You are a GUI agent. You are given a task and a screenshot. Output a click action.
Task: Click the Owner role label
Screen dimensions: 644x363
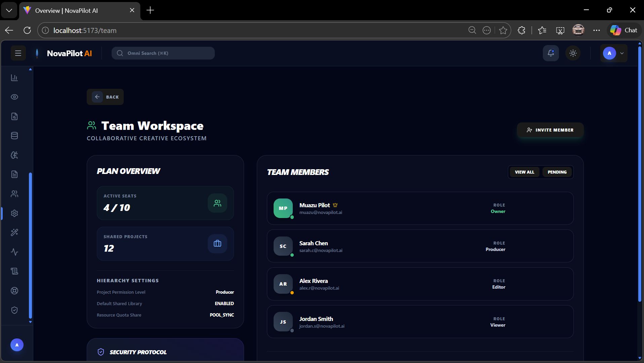(x=498, y=211)
